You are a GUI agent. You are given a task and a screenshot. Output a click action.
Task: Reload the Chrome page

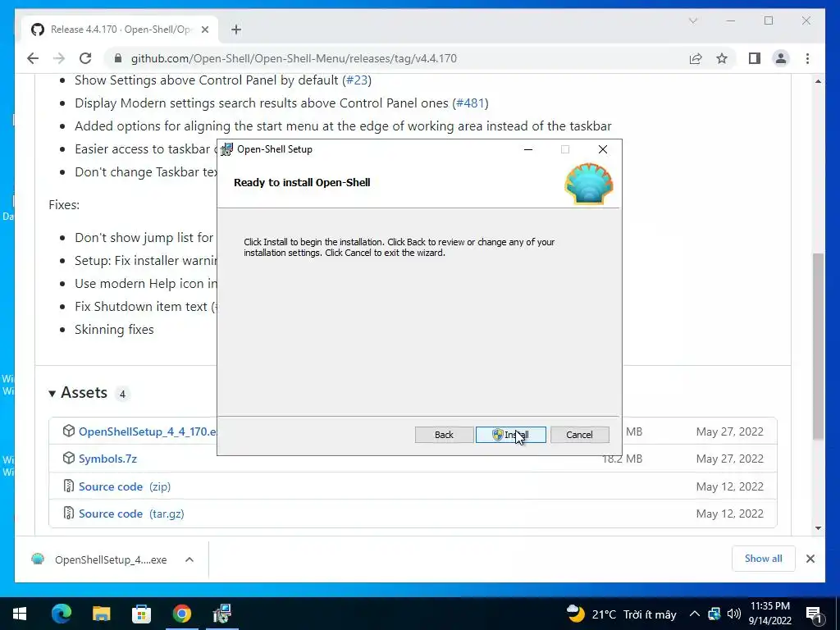click(85, 58)
